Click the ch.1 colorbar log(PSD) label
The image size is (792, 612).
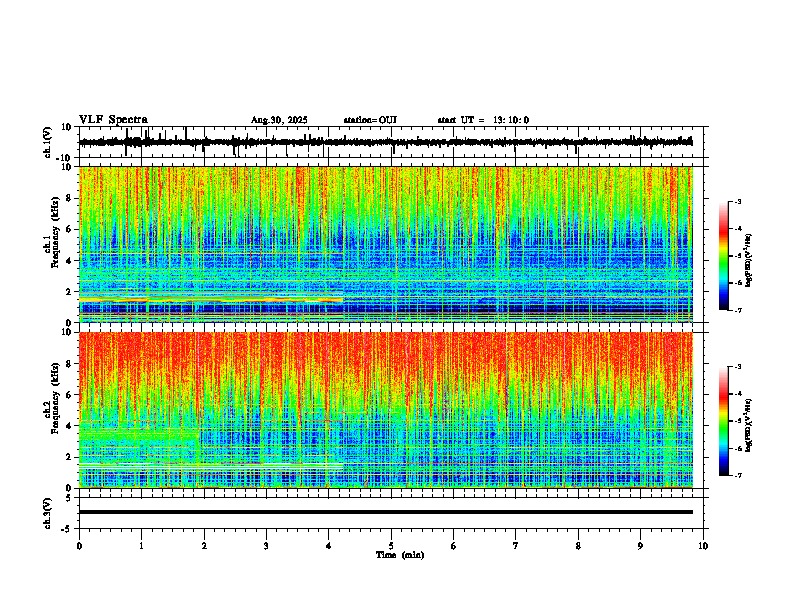click(748, 260)
